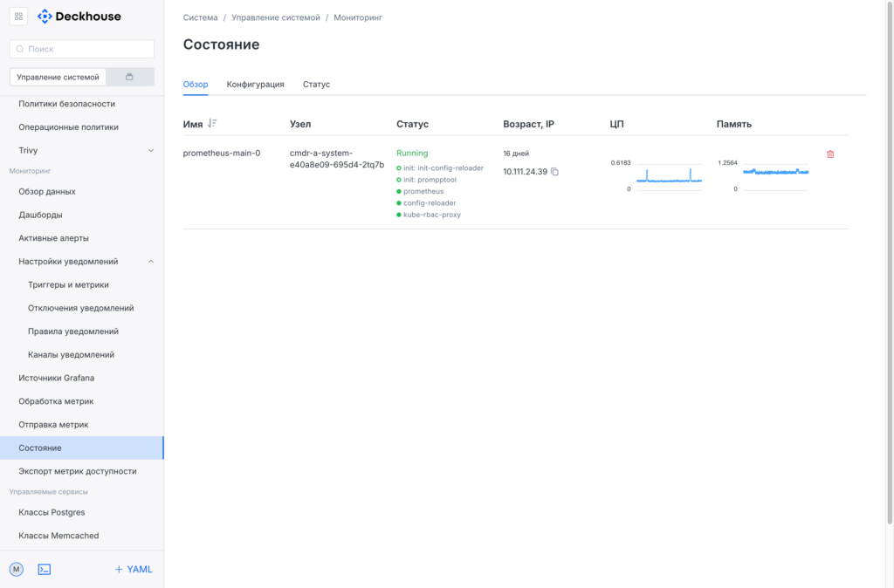Expand the Trivy menu chevron

pos(151,151)
